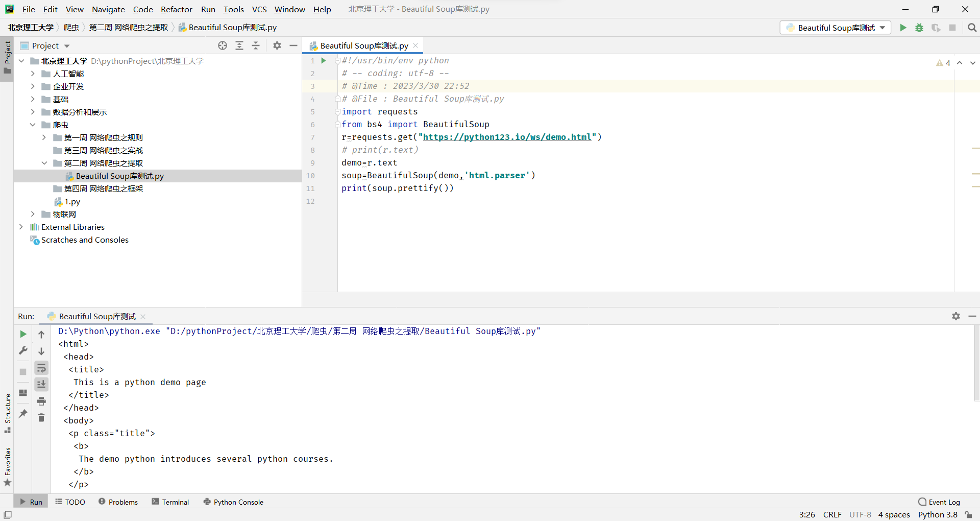Image resolution: width=980 pixels, height=521 pixels.
Task: Open the Terminal tool window
Action: [170, 502]
